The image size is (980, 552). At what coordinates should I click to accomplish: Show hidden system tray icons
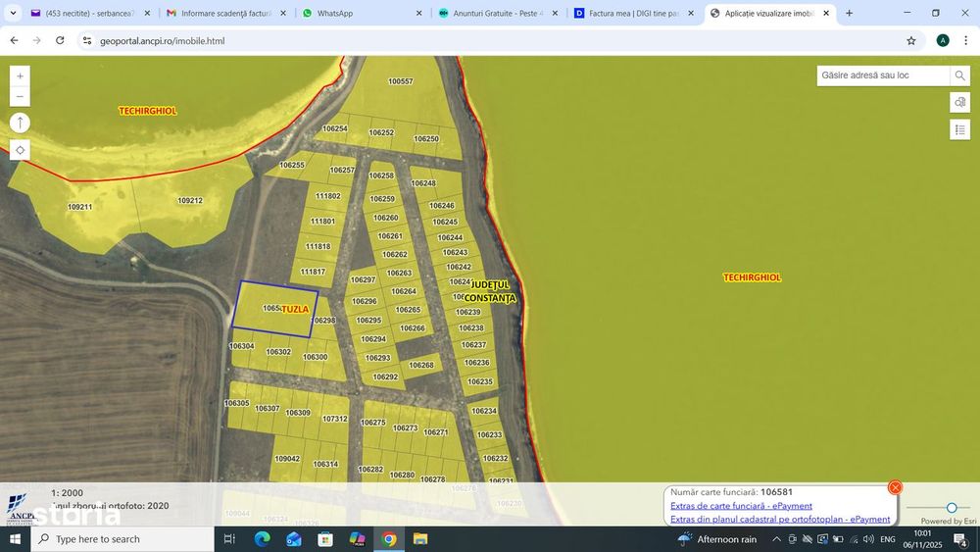(776, 539)
